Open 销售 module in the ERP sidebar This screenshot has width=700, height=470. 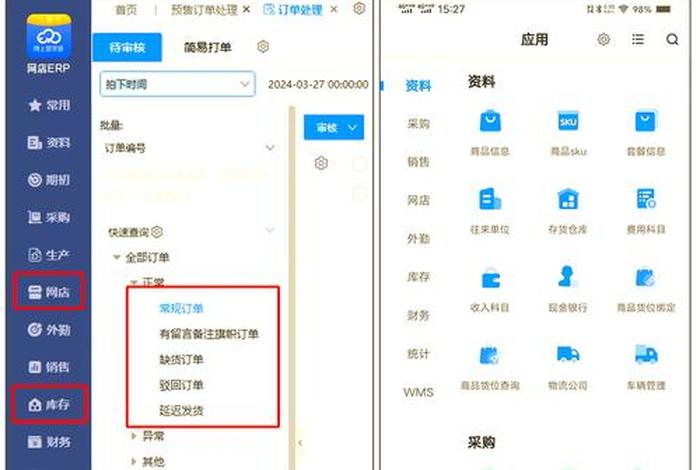pos(49,367)
